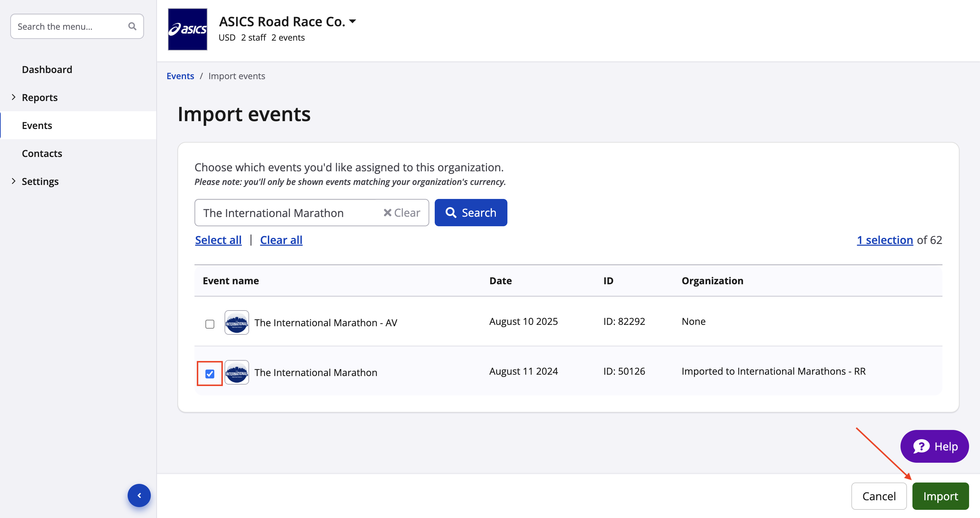Uncheck The International Marathon 2024 checkbox
This screenshot has height=518, width=980.
pyautogui.click(x=210, y=374)
